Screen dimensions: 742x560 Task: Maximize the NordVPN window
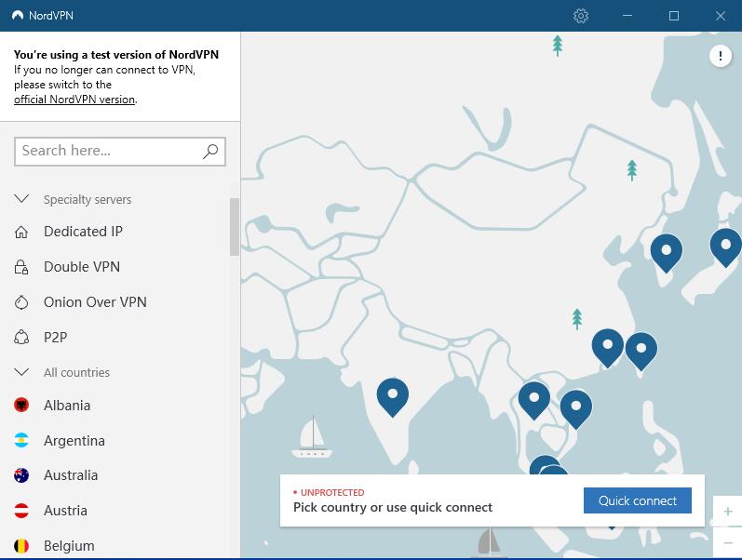(x=674, y=16)
